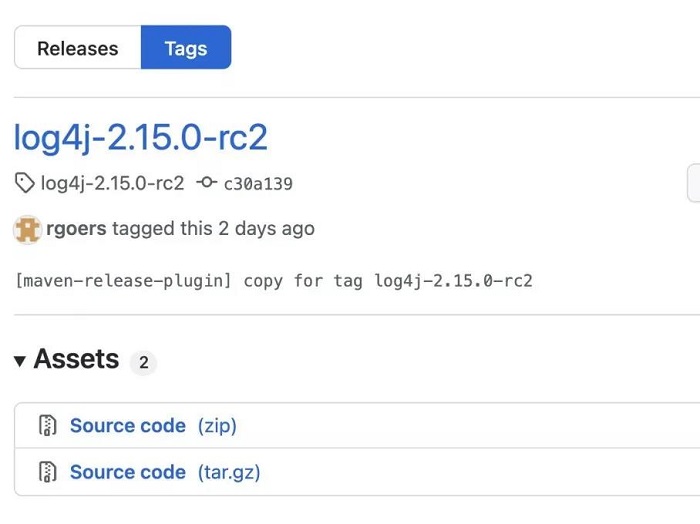
Task: Click the zip archive file icon
Action: (x=47, y=425)
